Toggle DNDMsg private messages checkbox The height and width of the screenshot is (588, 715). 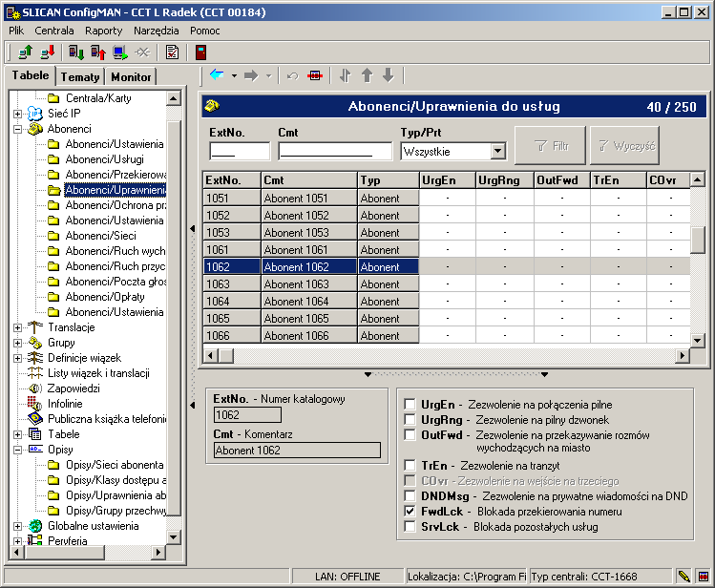(410, 496)
